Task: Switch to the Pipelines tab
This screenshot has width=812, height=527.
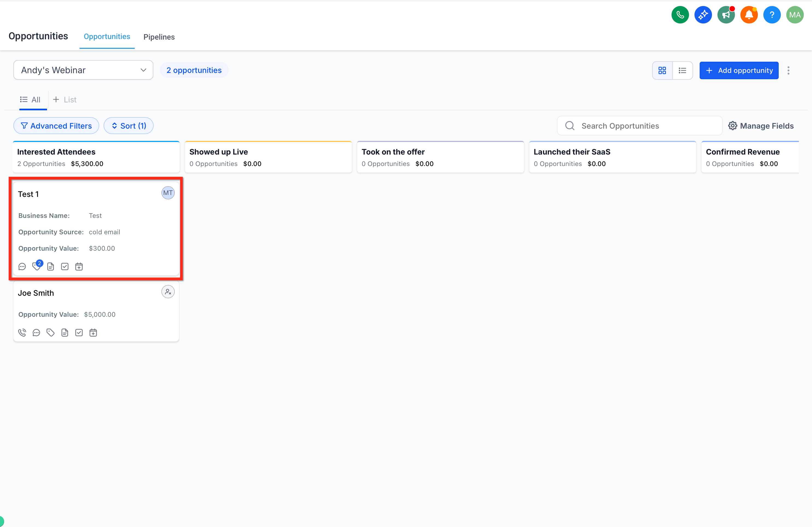Action: click(159, 37)
